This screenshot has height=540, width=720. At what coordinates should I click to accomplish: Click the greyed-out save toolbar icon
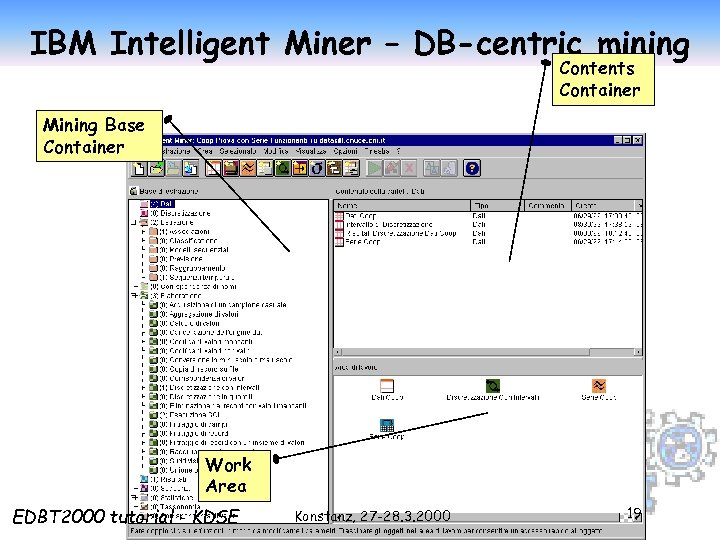click(173, 169)
